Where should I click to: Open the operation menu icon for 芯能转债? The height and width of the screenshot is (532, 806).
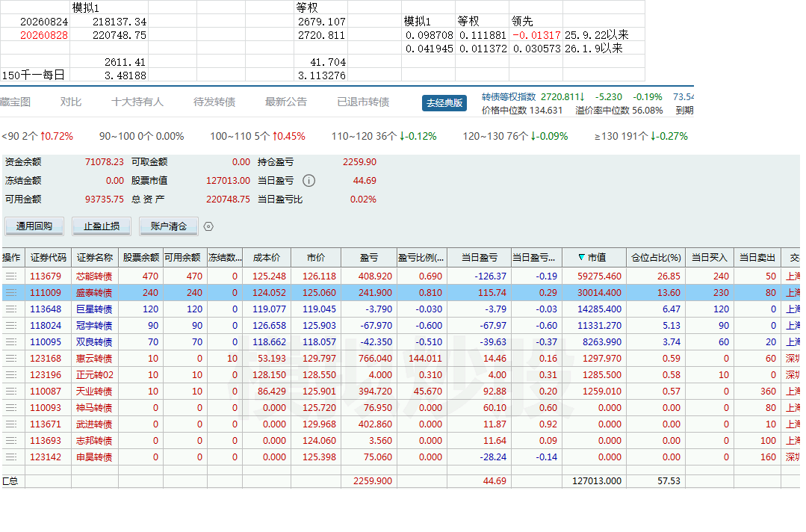tap(10, 276)
